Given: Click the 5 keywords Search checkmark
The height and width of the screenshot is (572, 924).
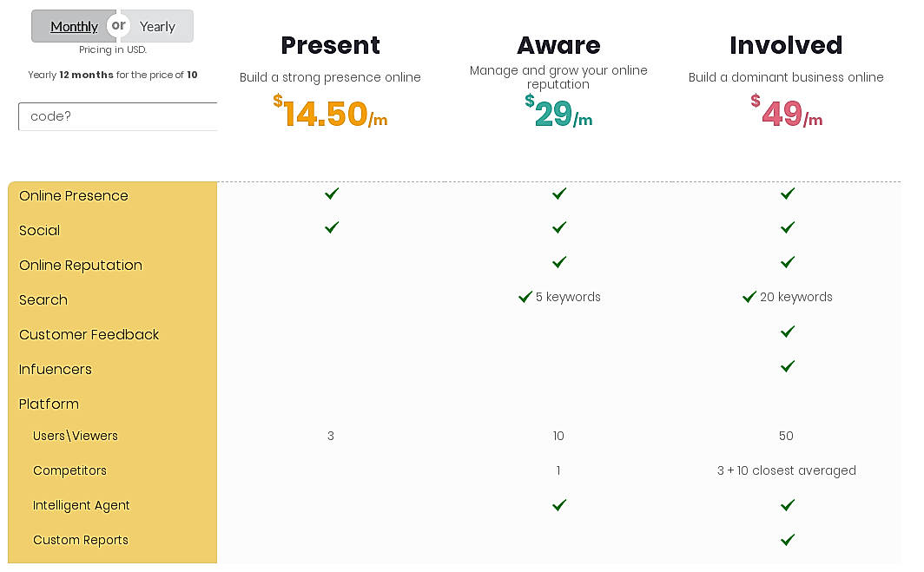Looking at the screenshot, I should coord(525,297).
